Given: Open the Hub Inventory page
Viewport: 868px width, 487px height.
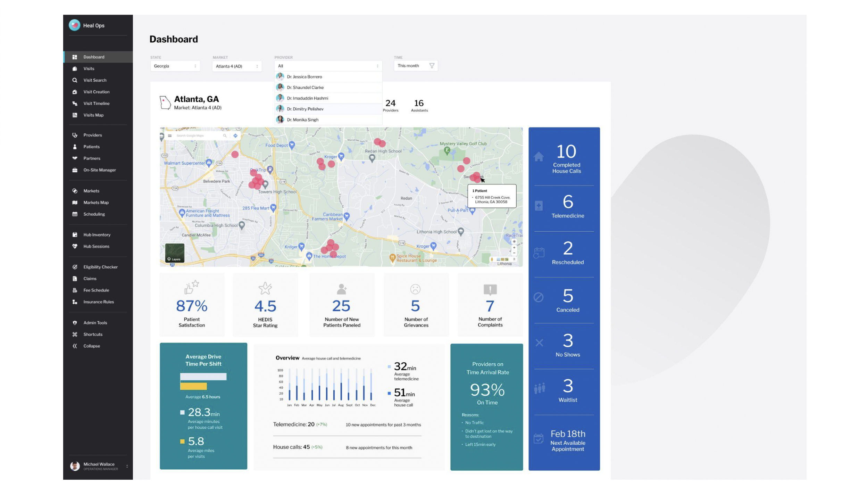Looking at the screenshot, I should 97,235.
